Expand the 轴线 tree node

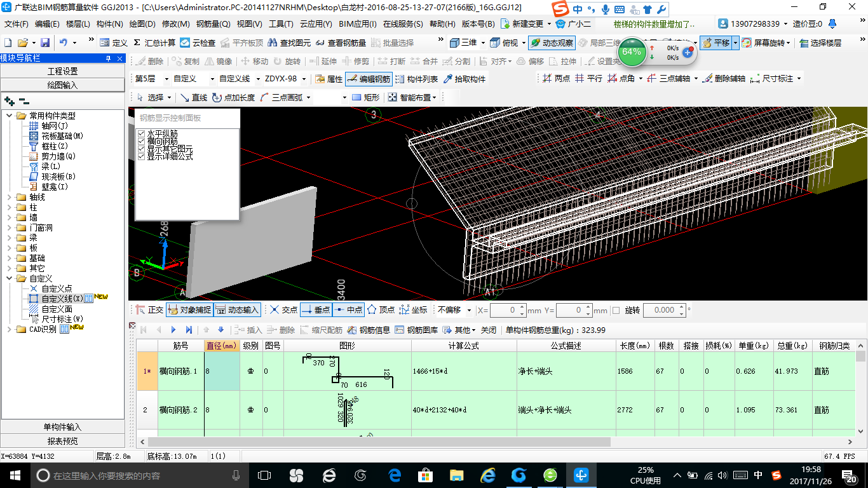coord(10,197)
